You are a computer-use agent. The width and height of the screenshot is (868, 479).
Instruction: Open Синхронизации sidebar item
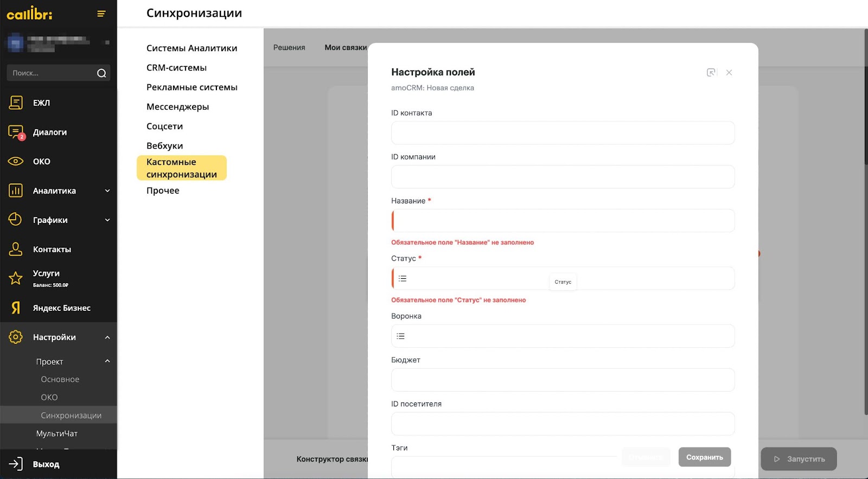[59, 415]
